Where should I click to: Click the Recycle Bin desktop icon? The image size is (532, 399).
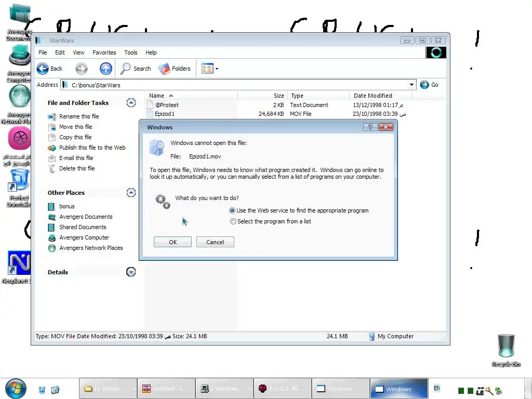coord(506,350)
